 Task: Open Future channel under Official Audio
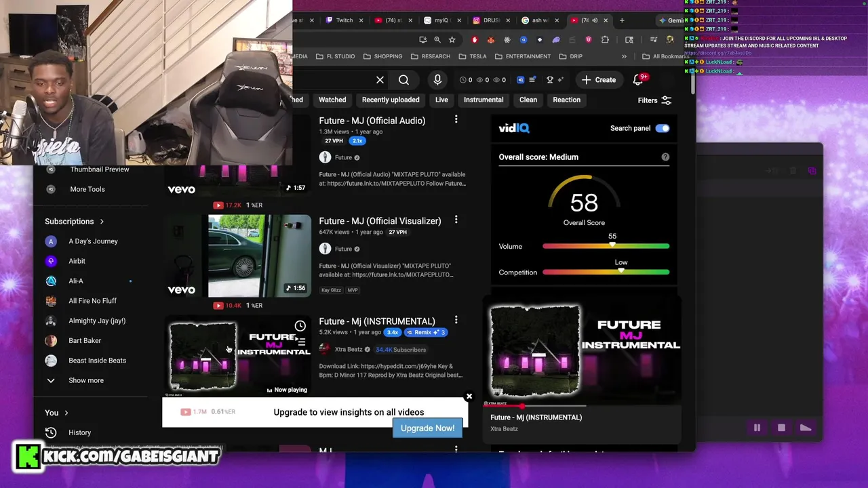tap(343, 157)
